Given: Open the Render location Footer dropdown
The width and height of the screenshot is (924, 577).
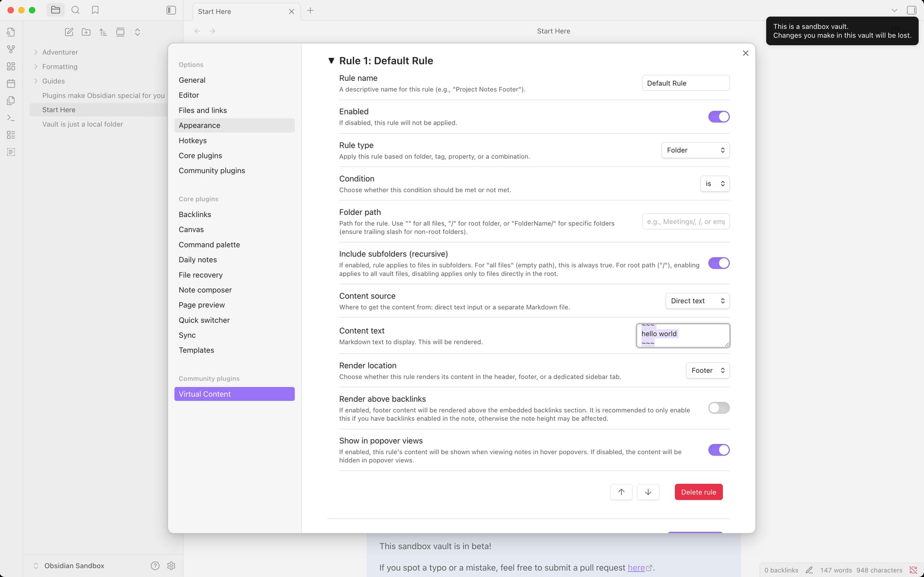Looking at the screenshot, I should [707, 370].
